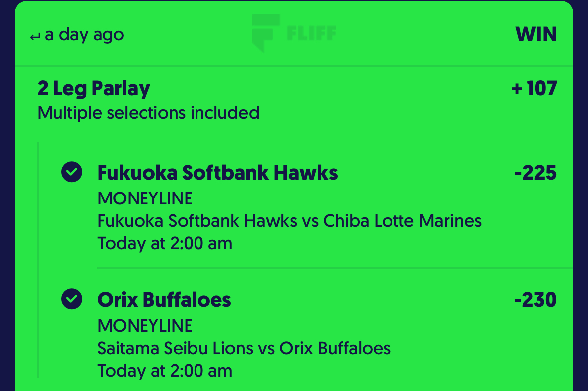Click the Fliff logo icon
The height and width of the screenshot is (391, 588).
click(265, 33)
